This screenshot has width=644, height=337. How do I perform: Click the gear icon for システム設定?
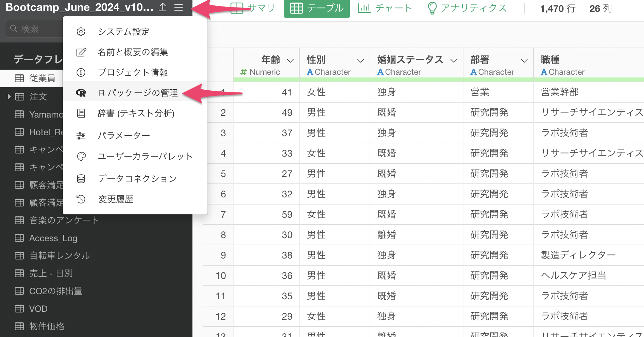pyautogui.click(x=81, y=32)
